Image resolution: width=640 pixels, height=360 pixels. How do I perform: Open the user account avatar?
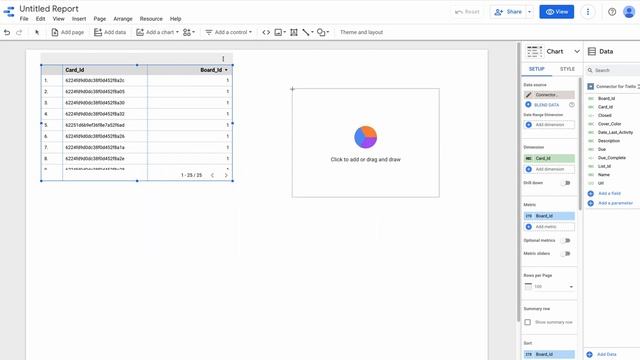coord(629,12)
